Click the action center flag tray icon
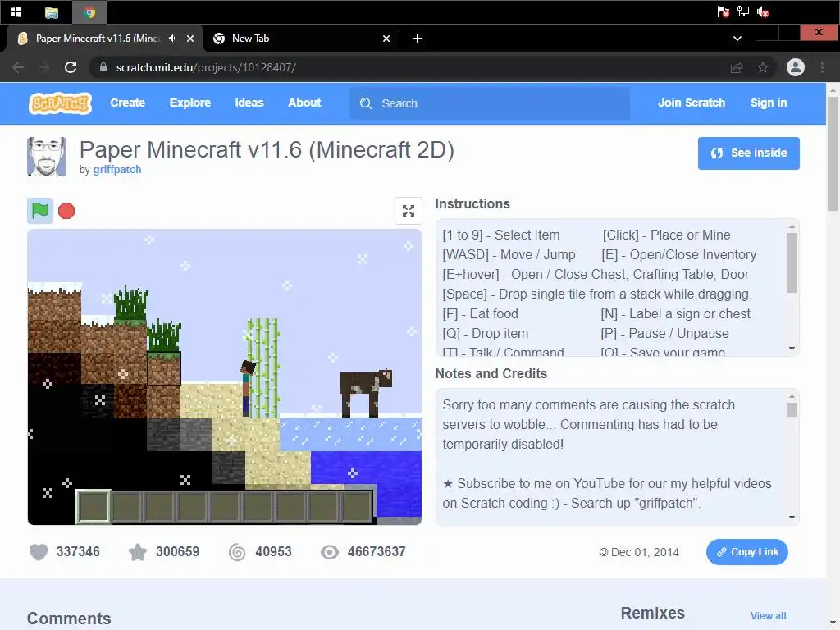This screenshot has width=840, height=630. point(723,11)
